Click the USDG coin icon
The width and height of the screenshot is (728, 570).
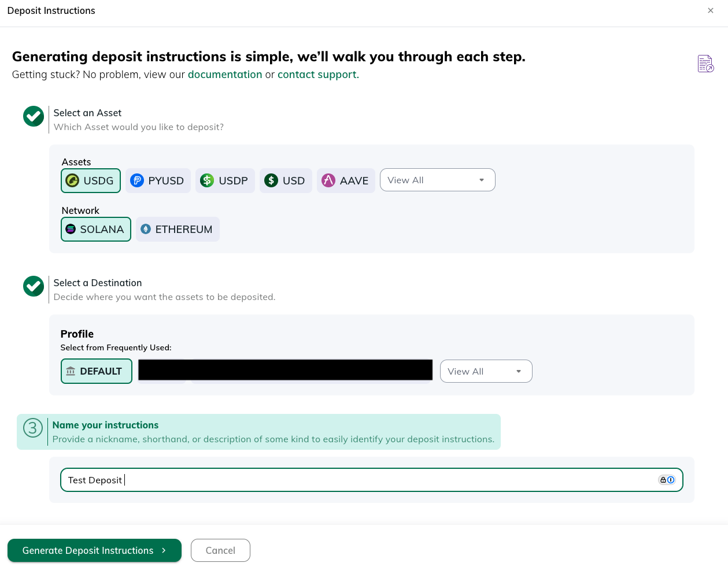(72, 180)
